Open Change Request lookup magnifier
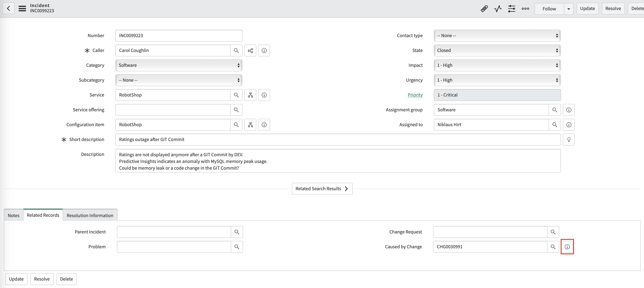 pyautogui.click(x=553, y=232)
